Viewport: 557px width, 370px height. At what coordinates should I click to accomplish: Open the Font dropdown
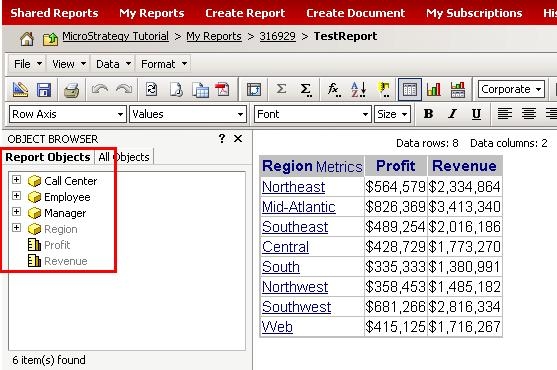coord(313,114)
